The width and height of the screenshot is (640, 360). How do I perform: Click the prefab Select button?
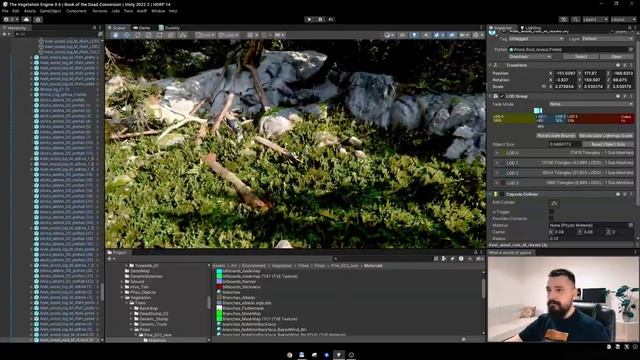581,57
